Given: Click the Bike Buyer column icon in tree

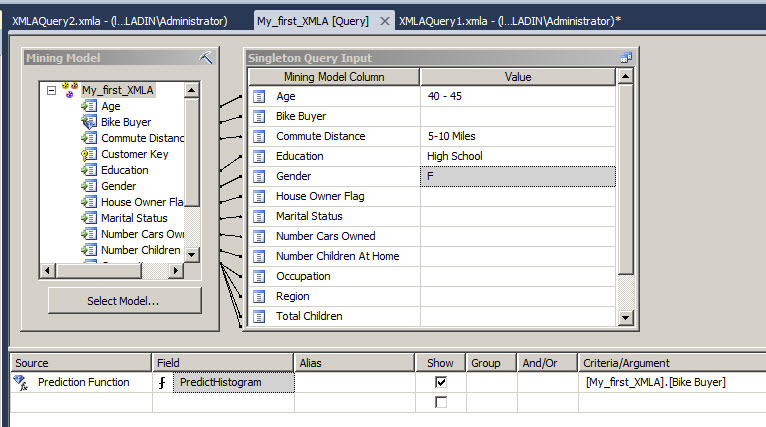Looking at the screenshot, I should (x=88, y=122).
